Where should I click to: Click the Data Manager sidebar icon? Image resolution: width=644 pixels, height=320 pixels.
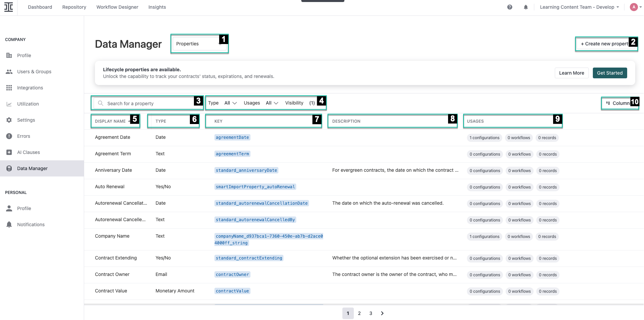9,168
